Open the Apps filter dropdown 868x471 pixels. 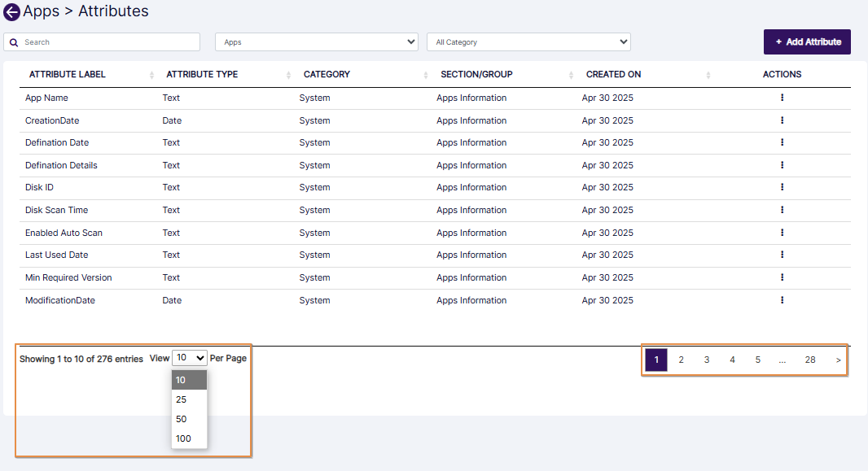(x=316, y=41)
